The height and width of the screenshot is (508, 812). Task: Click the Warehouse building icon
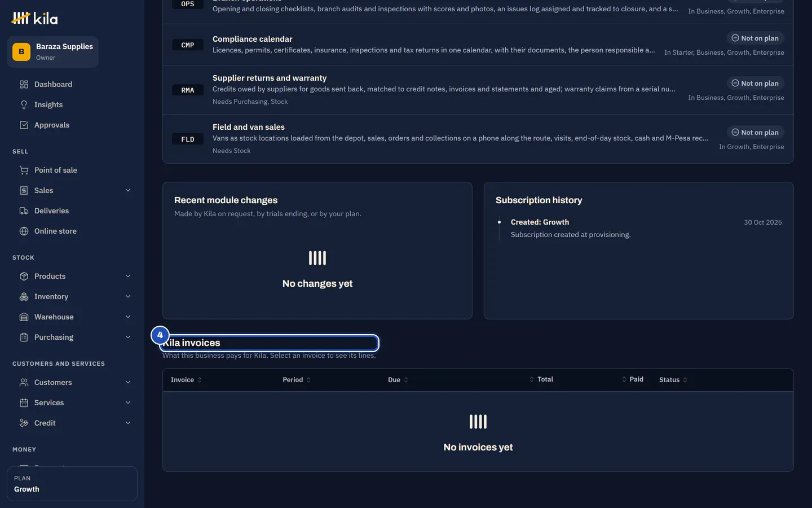pyautogui.click(x=24, y=317)
